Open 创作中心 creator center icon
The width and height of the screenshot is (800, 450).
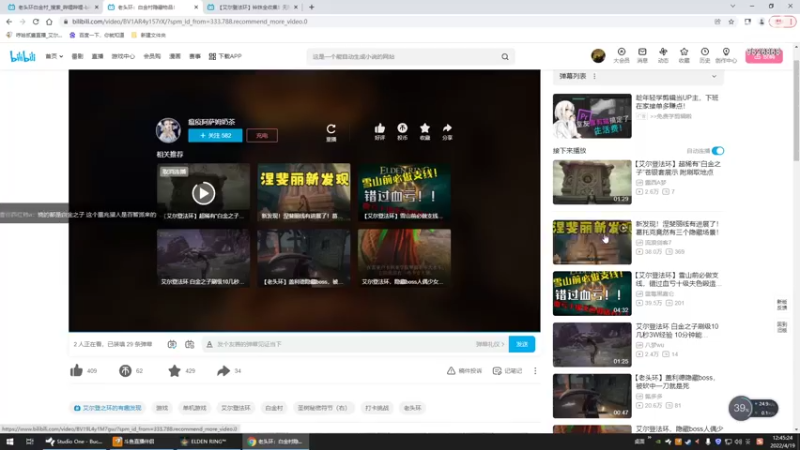[x=726, y=55]
